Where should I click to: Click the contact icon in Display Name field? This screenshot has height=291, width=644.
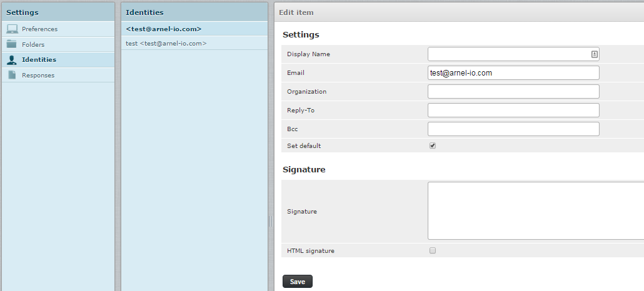click(594, 54)
